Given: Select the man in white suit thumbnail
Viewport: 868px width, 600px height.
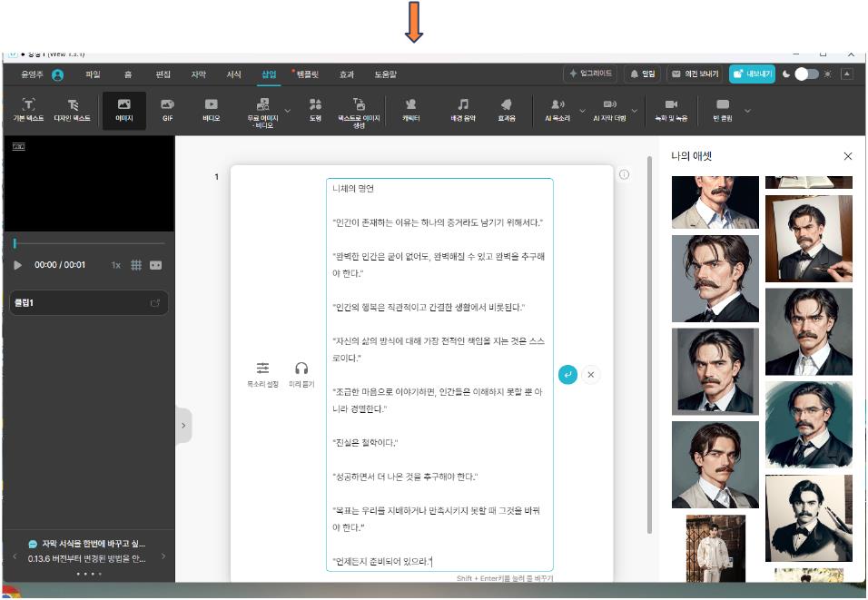Looking at the screenshot, I should 715,548.
